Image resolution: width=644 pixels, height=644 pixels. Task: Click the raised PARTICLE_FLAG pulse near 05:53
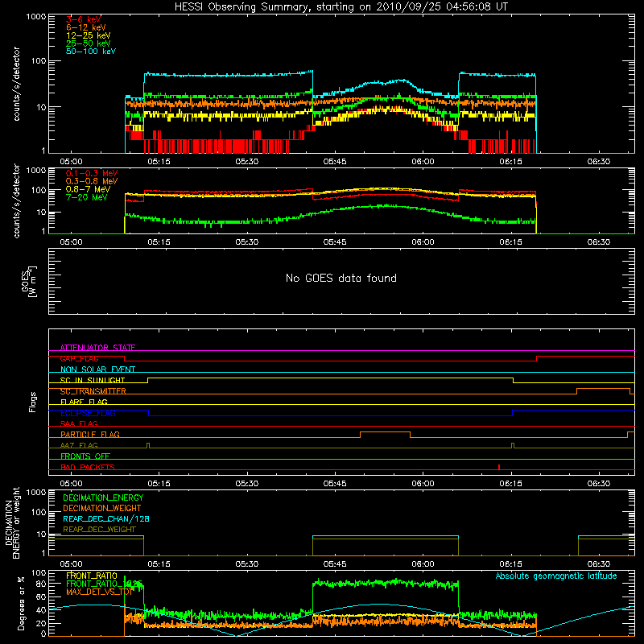(x=385, y=432)
